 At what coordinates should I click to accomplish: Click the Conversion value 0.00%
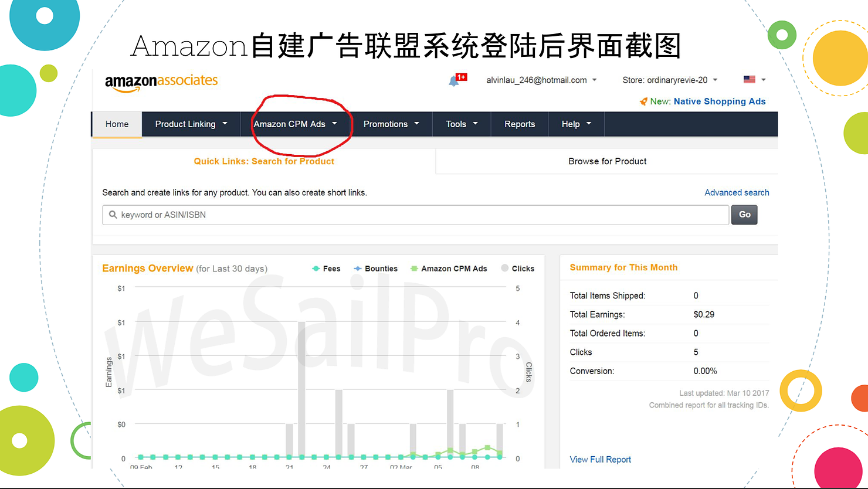point(705,371)
